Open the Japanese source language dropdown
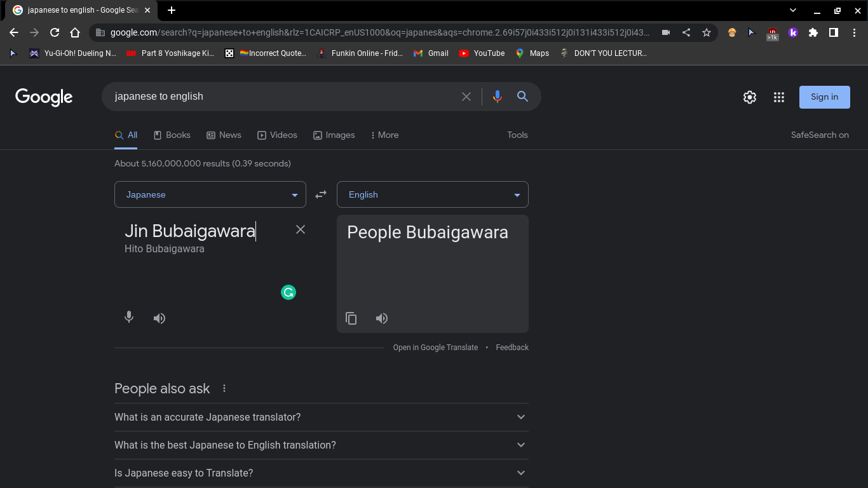 coord(210,194)
